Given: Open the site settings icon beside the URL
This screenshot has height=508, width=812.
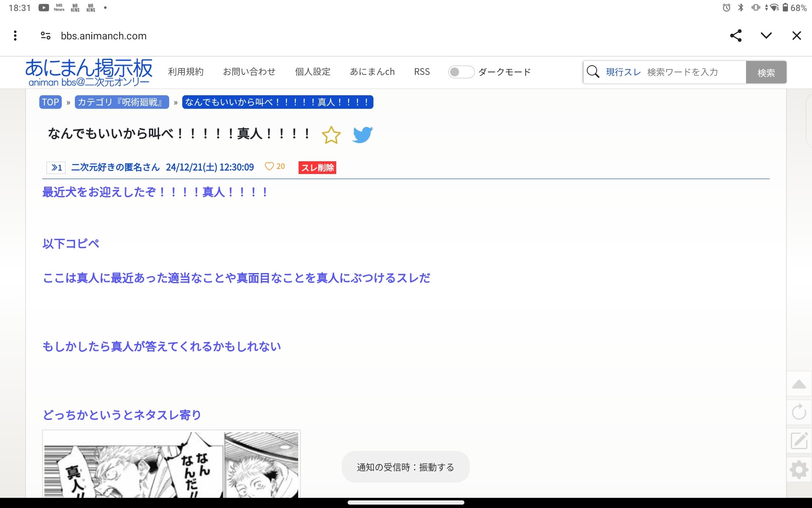Looking at the screenshot, I should pyautogui.click(x=46, y=36).
